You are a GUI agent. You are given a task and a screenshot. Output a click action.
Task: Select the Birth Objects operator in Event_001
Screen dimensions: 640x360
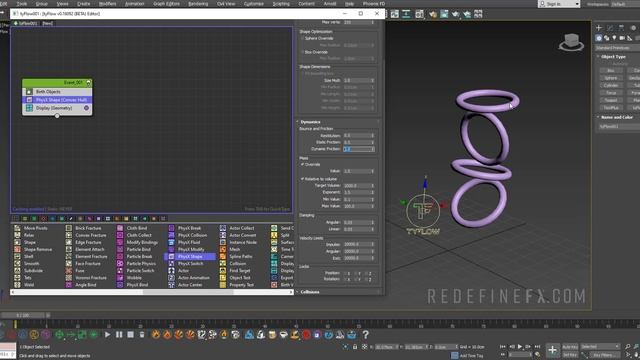57,92
